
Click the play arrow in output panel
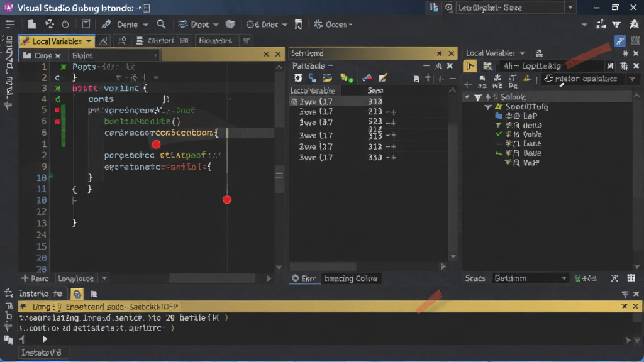pos(45,339)
